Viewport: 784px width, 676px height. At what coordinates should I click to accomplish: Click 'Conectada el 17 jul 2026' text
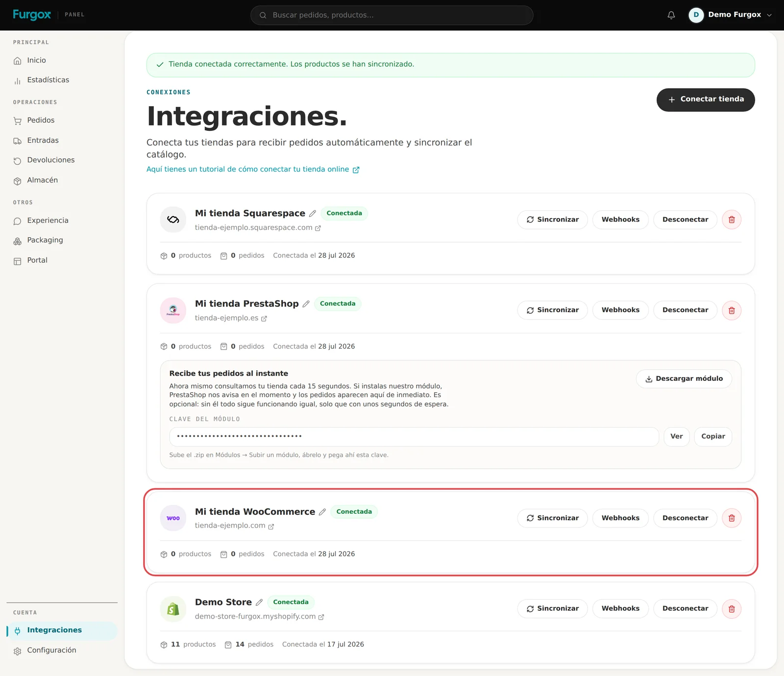[323, 645]
